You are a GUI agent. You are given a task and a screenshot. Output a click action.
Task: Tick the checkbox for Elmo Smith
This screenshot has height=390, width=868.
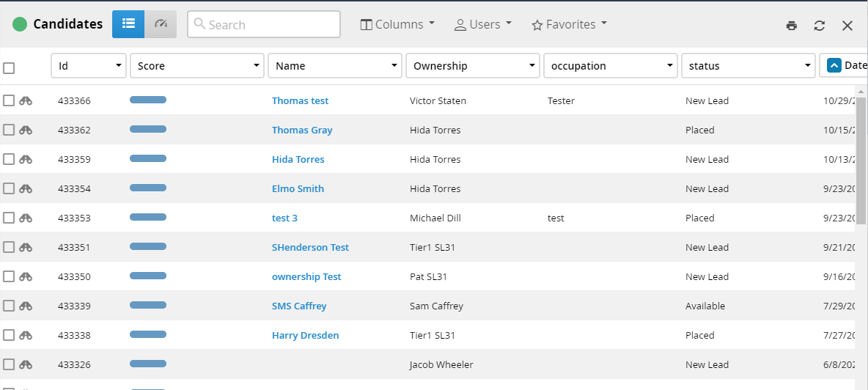tap(9, 188)
